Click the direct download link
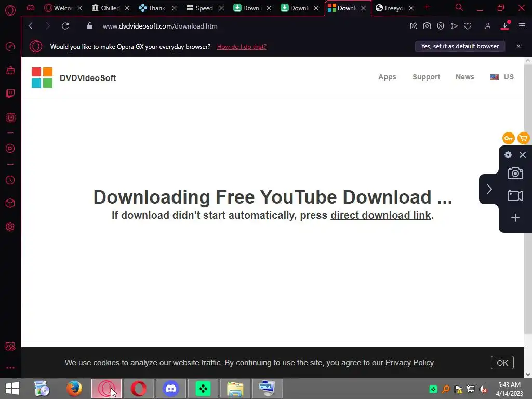 [380, 215]
